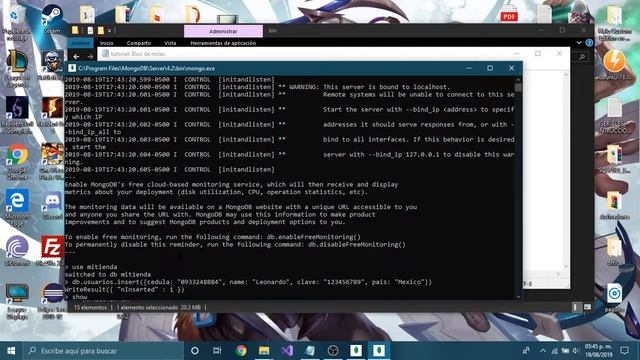Viewport: 640px width, 360px height.
Task: Click the Windows Start button
Action: [11, 351]
